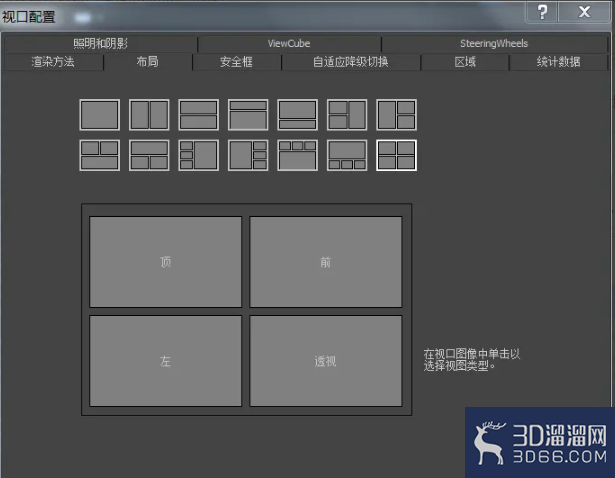Switch to the 统计数据 tab
615x478 pixels.
[x=559, y=62]
